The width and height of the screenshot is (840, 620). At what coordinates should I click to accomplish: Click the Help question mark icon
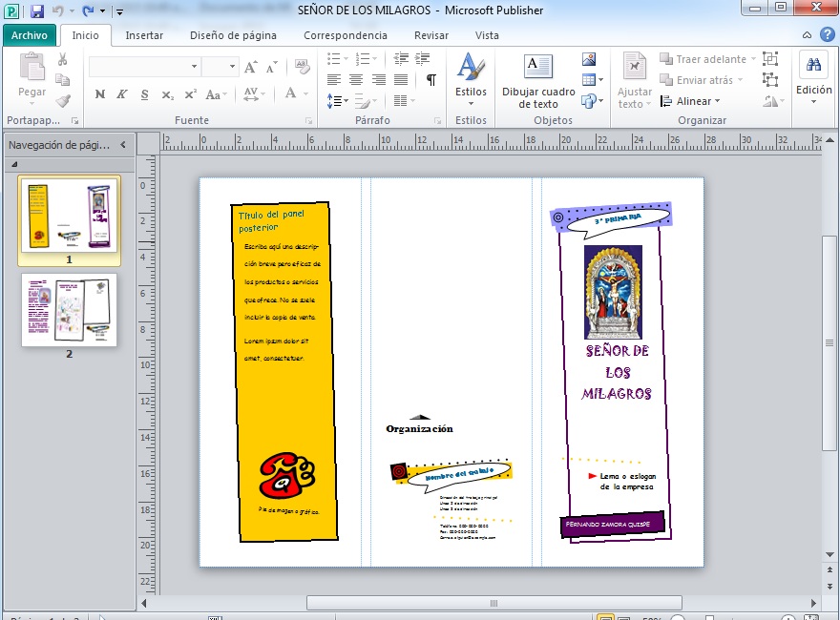(827, 35)
